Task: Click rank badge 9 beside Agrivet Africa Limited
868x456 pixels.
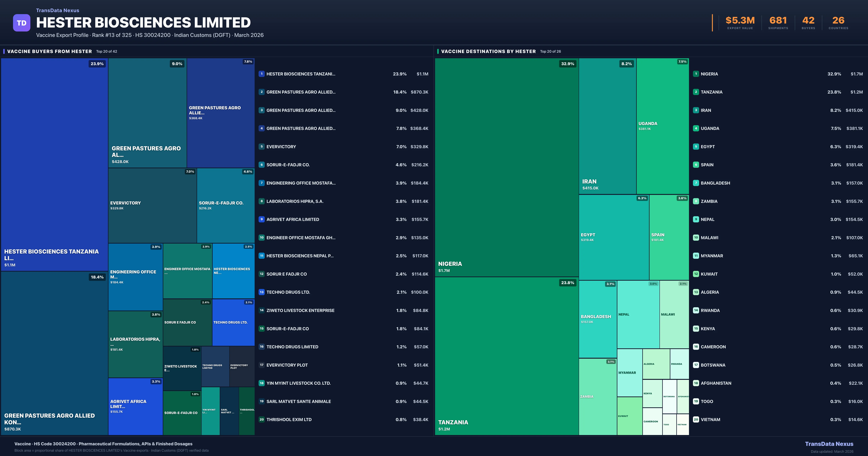Action: (261, 219)
